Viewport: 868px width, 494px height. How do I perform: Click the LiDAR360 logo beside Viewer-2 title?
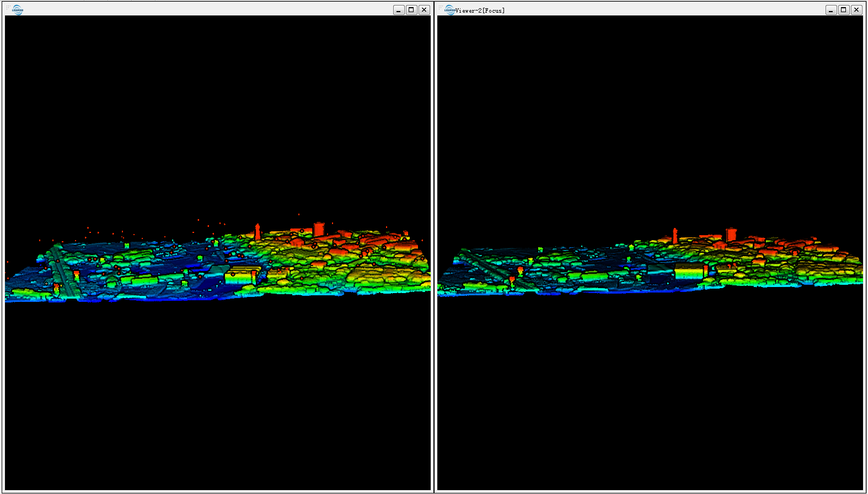[x=450, y=9]
